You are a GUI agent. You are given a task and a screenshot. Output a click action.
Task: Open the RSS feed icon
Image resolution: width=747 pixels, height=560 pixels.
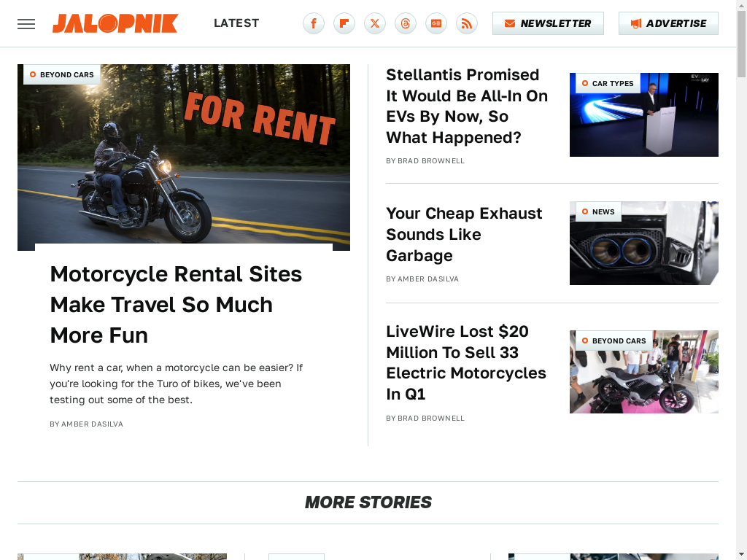pos(467,23)
